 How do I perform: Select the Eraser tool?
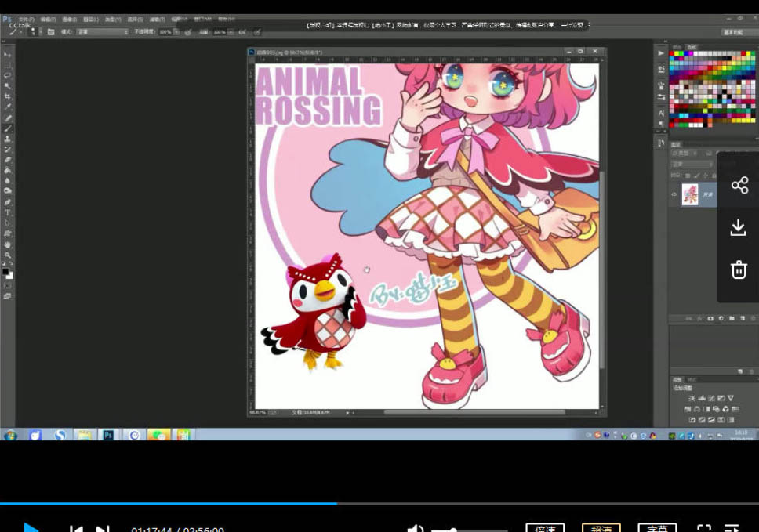[x=7, y=160]
